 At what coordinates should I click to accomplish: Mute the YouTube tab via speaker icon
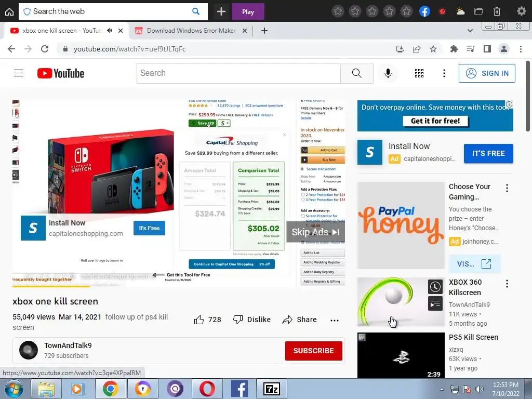coord(109,31)
